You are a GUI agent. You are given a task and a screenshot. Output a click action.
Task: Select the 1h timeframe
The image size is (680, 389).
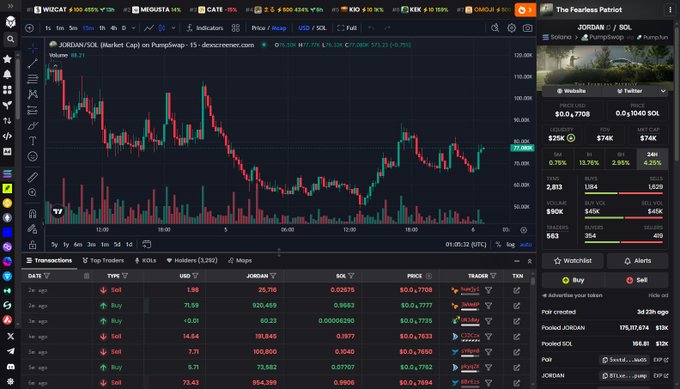102,28
